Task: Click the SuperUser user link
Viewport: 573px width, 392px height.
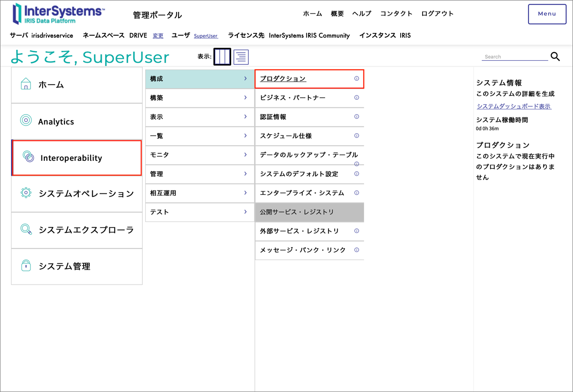Action: coord(206,36)
